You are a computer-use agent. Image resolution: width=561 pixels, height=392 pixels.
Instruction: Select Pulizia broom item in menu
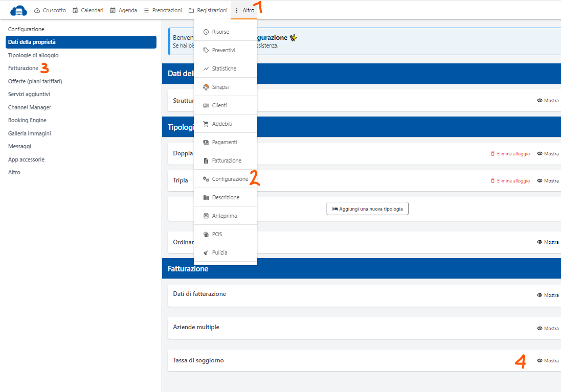click(219, 252)
